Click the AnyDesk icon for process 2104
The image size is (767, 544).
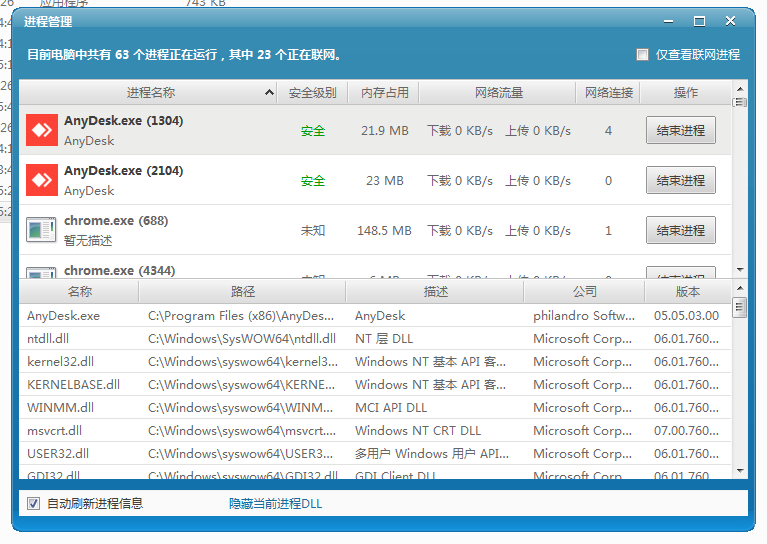[x=42, y=180]
